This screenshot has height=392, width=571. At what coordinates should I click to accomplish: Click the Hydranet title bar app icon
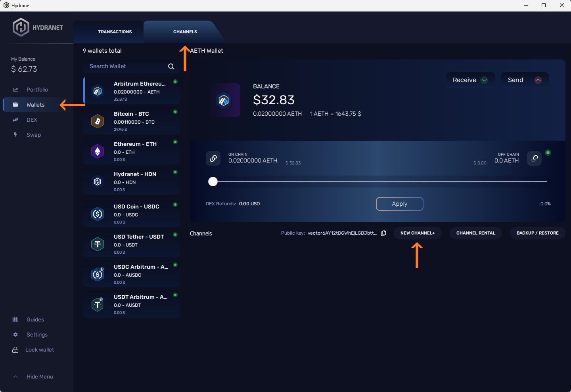tap(6, 5)
